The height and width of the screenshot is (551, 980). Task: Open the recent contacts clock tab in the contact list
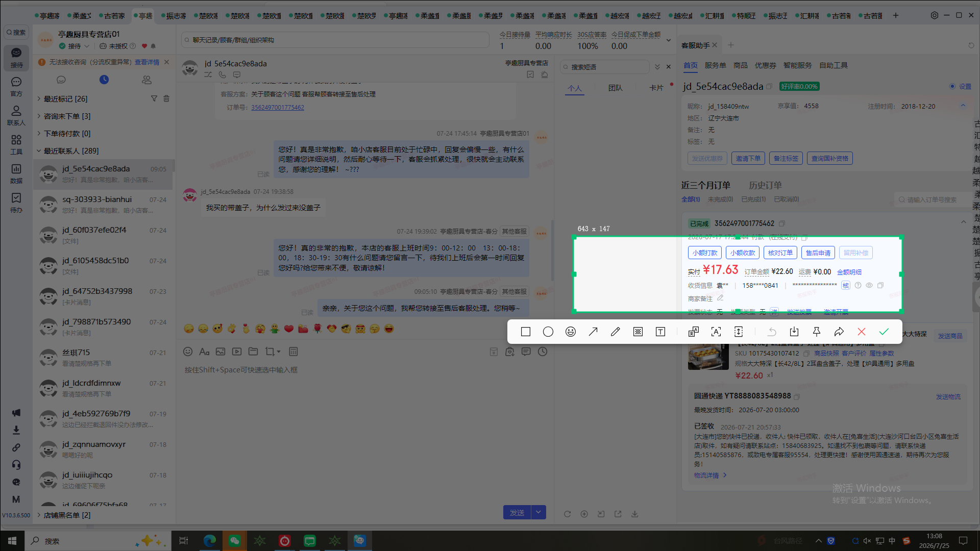(x=104, y=80)
